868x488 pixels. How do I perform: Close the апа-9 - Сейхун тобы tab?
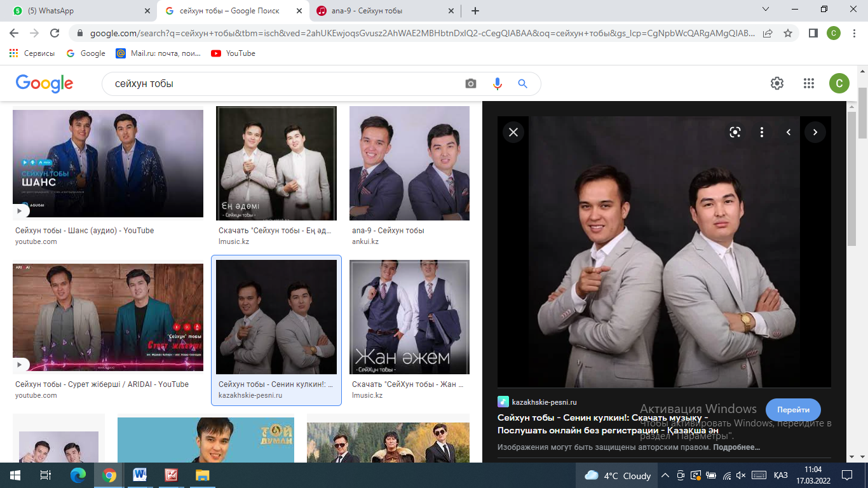[451, 11]
